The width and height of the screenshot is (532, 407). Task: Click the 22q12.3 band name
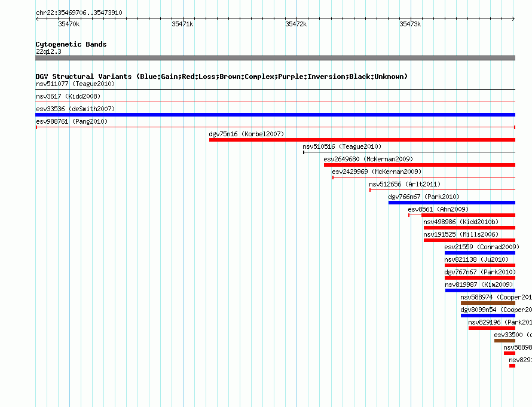(x=48, y=51)
